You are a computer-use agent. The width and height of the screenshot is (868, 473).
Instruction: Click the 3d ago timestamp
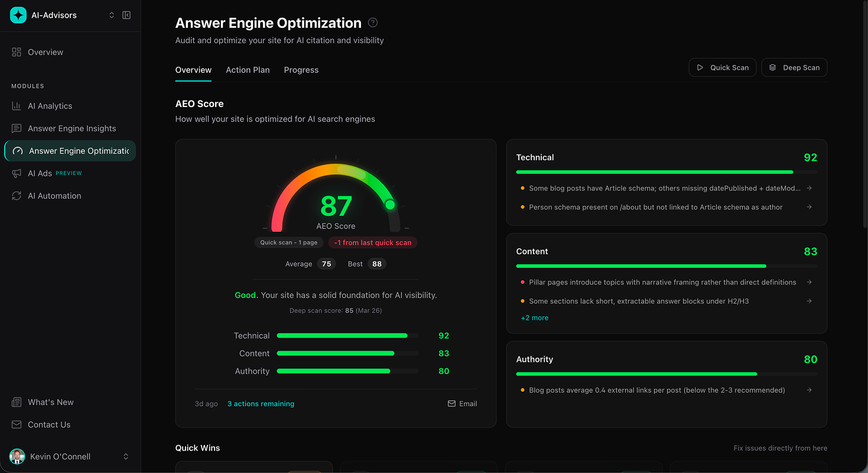pos(206,404)
